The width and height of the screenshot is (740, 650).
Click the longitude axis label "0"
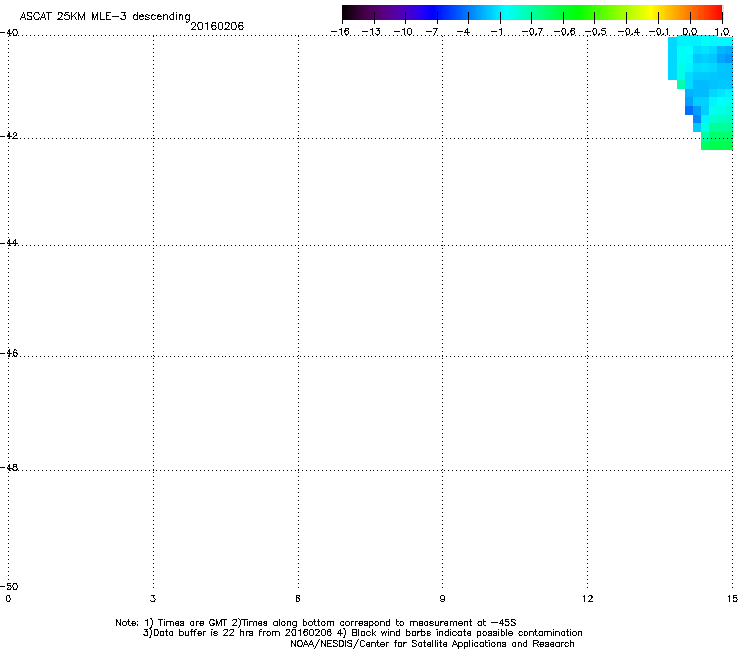pos(8,599)
